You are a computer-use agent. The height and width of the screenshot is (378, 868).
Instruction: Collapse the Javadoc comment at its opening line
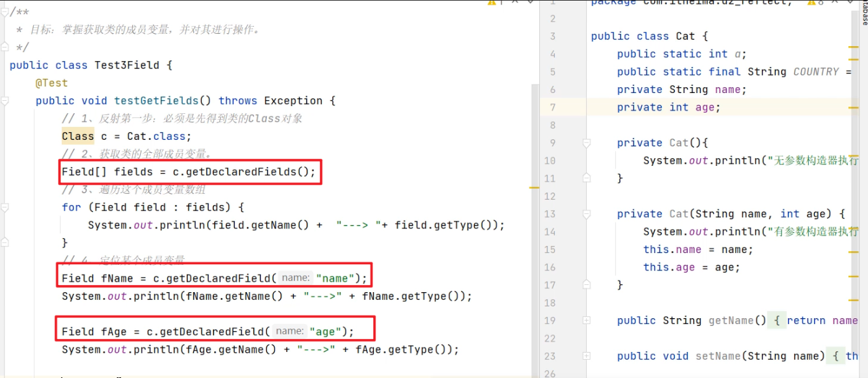pos(5,12)
